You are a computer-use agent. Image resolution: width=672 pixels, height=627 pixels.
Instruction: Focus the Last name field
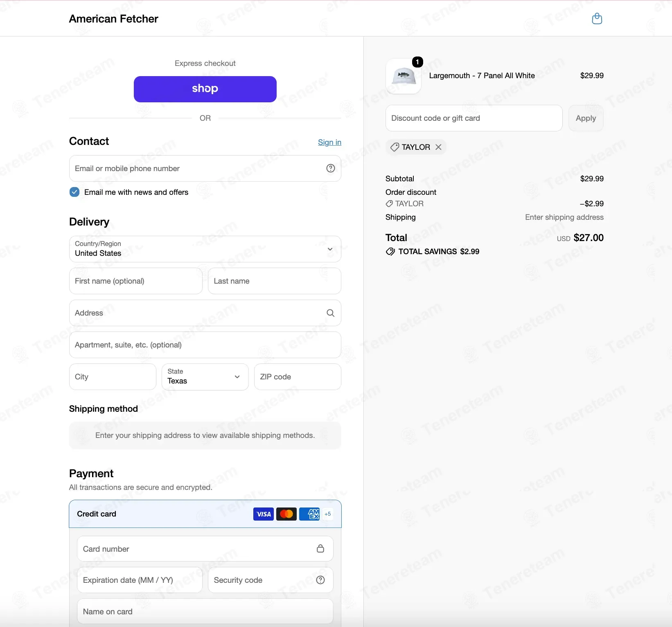pyautogui.click(x=275, y=281)
